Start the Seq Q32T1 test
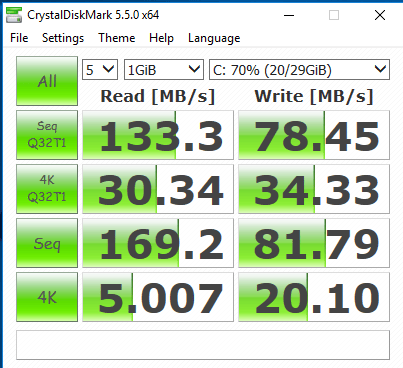403x368 pixels. [x=47, y=135]
